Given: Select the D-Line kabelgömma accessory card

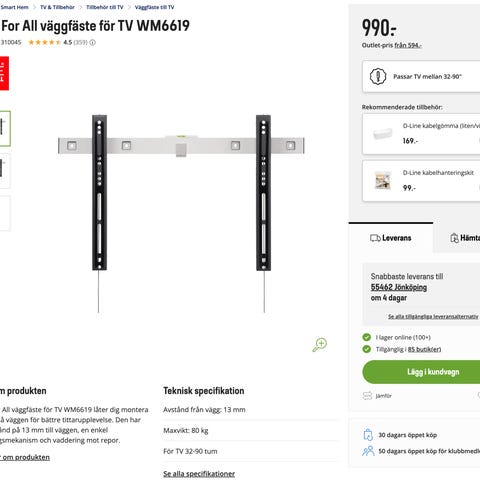Looking at the screenshot, I should (x=421, y=134).
